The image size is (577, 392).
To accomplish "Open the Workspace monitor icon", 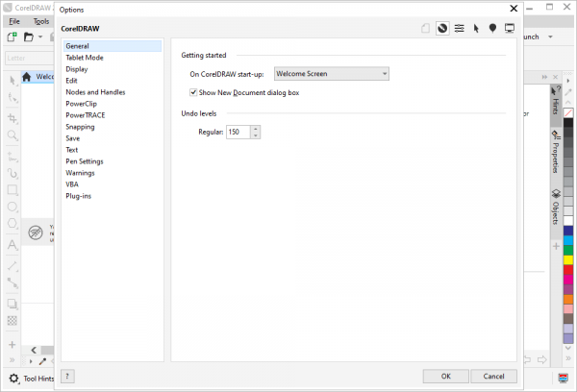I will point(510,29).
